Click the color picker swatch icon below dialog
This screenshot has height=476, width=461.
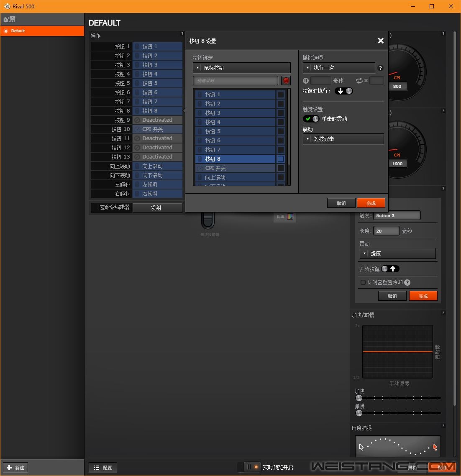[x=290, y=216]
